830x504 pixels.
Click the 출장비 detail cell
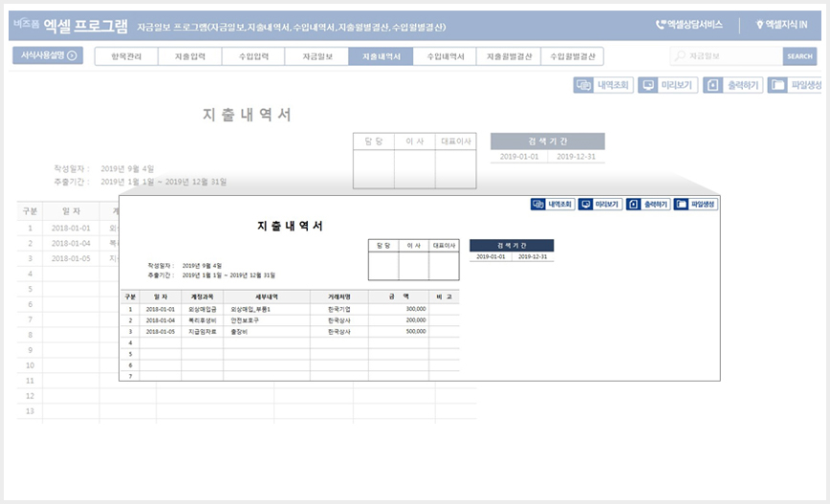click(x=266, y=332)
